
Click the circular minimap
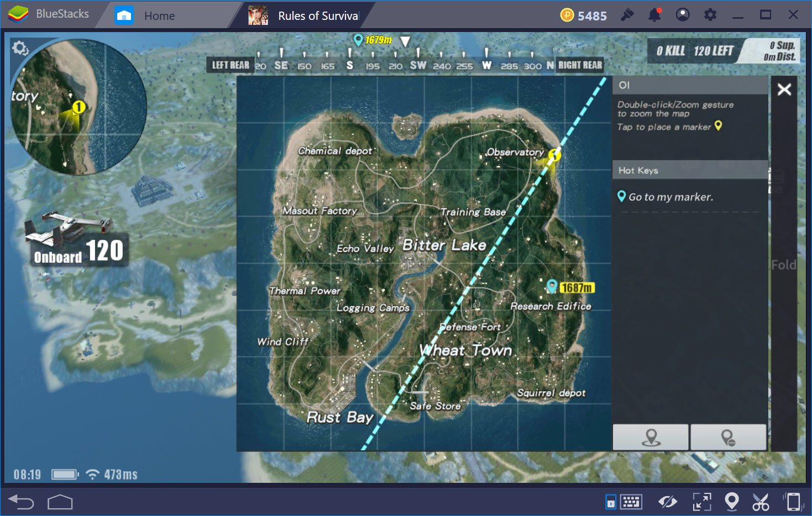pos(78,107)
